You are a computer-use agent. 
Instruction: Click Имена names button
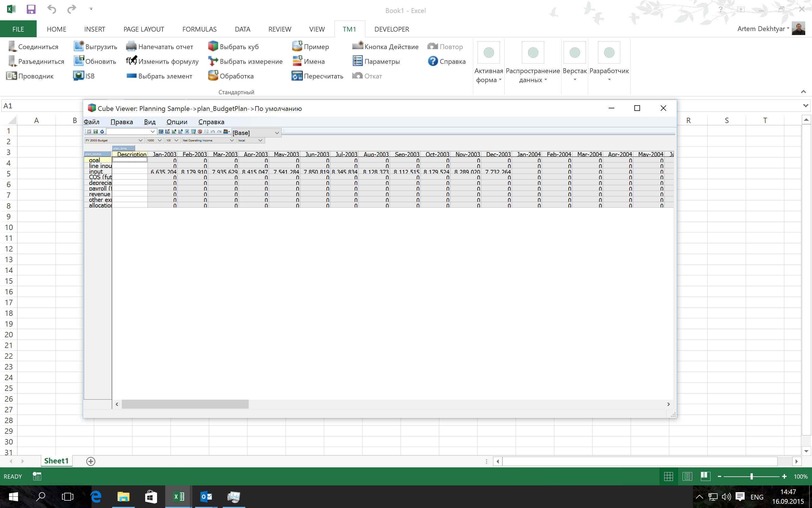[308, 61]
